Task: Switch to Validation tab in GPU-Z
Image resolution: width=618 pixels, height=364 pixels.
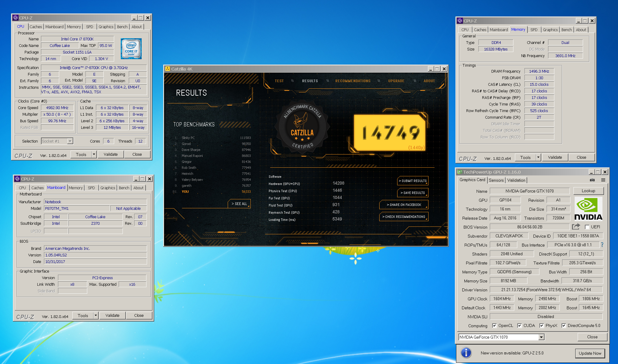Action: [x=516, y=180]
